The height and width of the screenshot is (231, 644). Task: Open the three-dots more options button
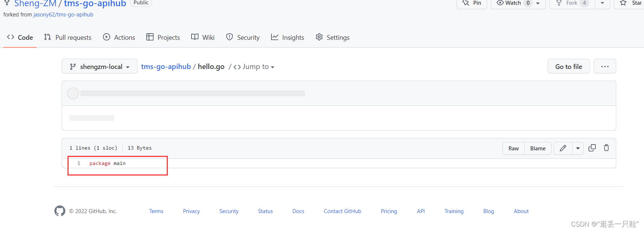605,66
